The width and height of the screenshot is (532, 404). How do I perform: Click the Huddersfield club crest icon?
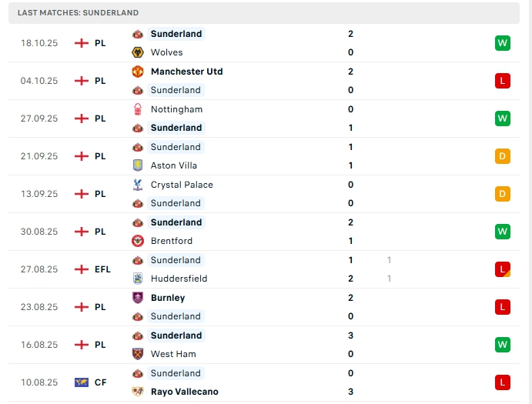click(x=138, y=279)
